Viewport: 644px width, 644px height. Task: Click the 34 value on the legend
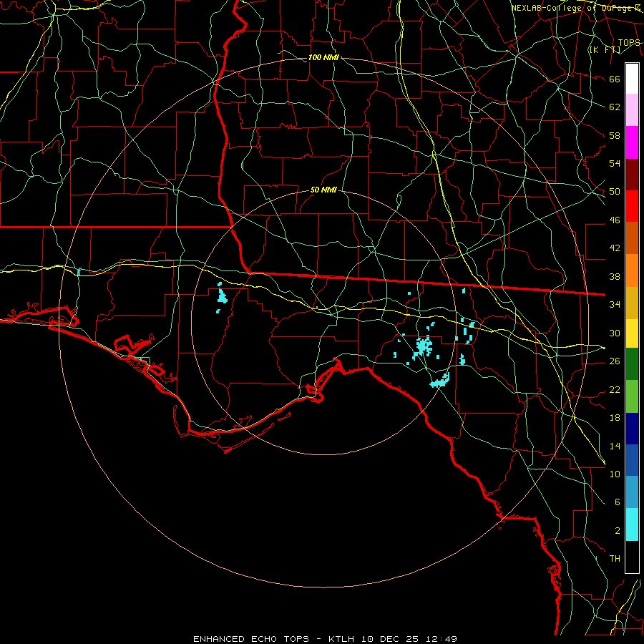click(x=615, y=305)
